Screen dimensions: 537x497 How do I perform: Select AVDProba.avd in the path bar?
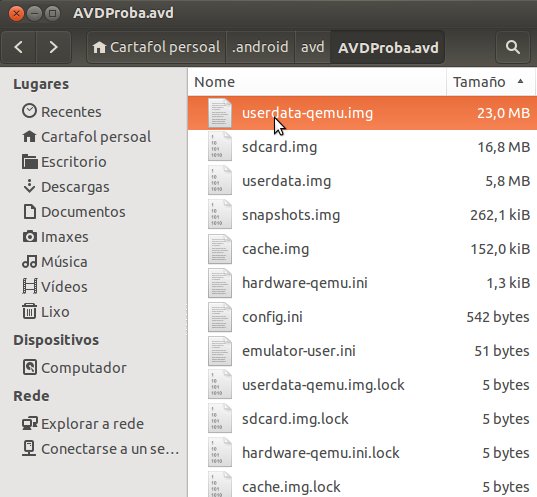tap(388, 47)
